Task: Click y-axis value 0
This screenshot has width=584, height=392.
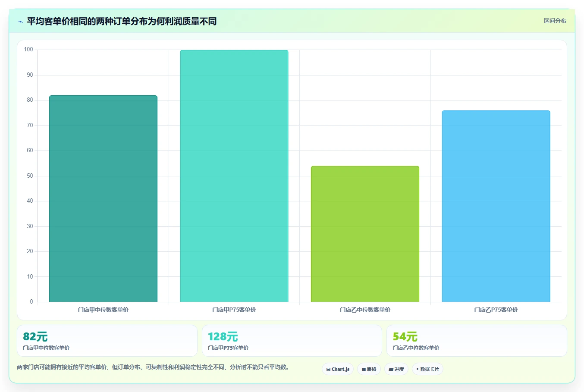Action: point(31,302)
